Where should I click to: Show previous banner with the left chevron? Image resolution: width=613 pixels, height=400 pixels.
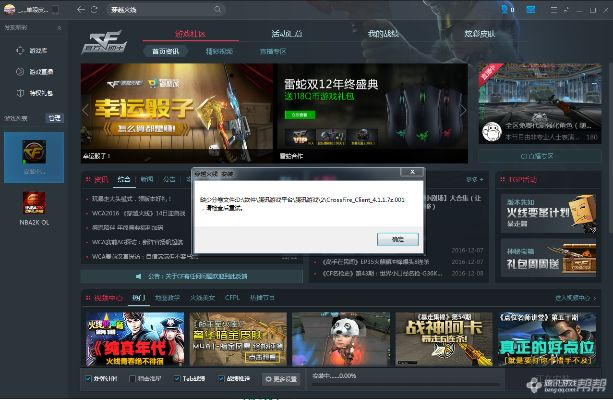pyautogui.click(x=86, y=111)
